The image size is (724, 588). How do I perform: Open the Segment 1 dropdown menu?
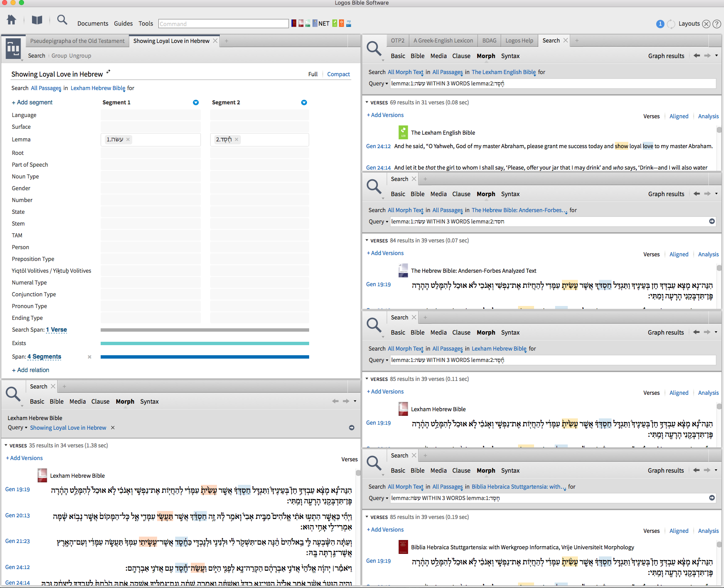[x=196, y=102]
